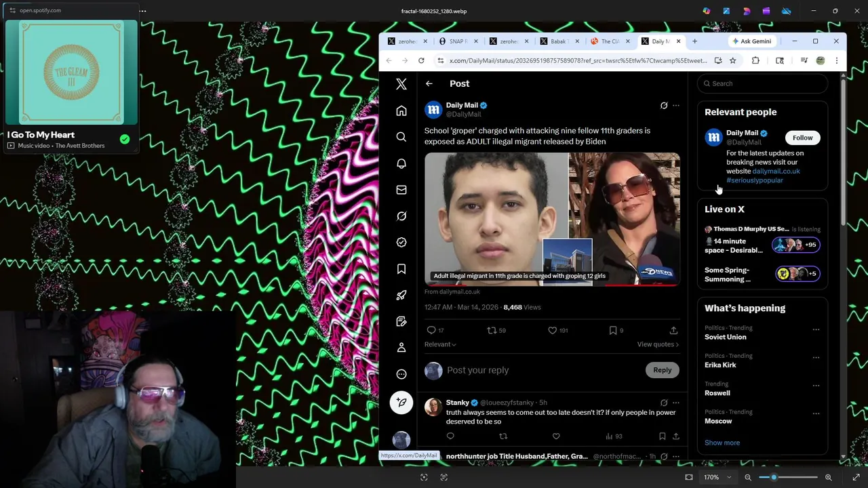Click the photo viewer zoom slider
This screenshot has width=868, height=488.
[x=788, y=477]
